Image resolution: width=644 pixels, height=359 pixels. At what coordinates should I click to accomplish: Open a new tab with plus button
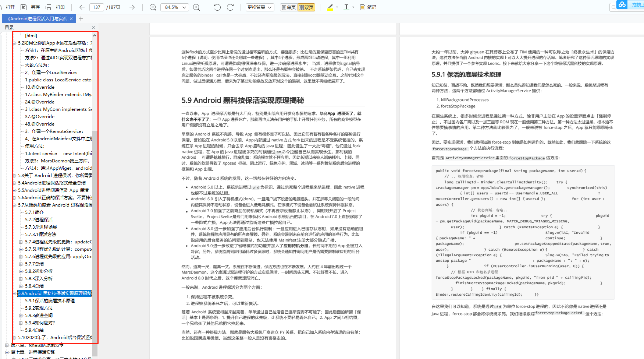(x=81, y=18)
